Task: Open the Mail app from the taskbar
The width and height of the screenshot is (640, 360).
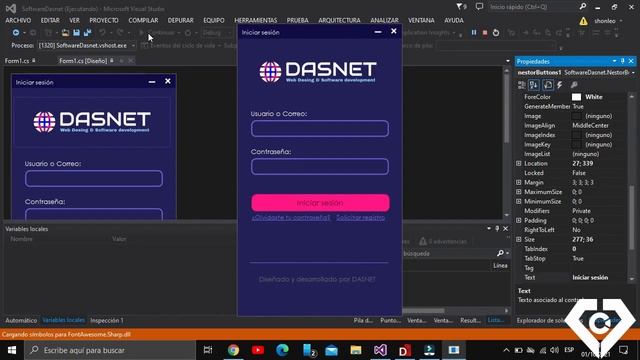Action: [331, 350]
